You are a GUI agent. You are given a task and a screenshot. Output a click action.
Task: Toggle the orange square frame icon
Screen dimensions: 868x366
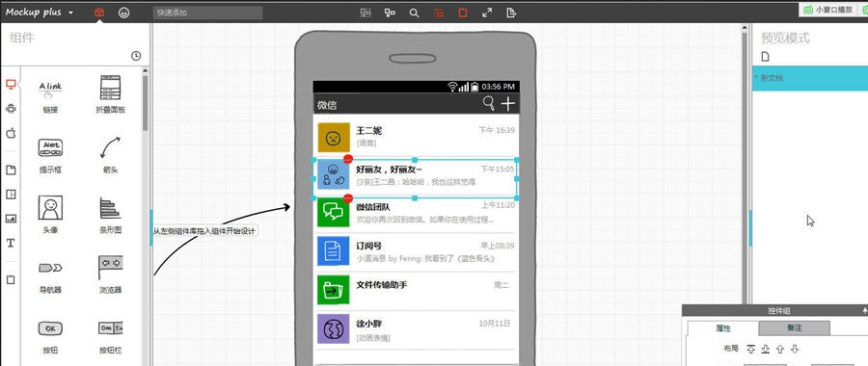coord(463,13)
